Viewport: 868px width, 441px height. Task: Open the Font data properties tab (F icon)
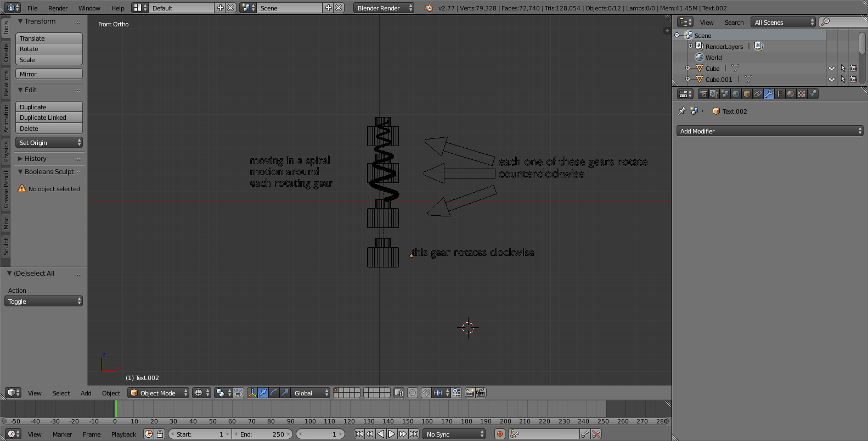[x=780, y=94]
